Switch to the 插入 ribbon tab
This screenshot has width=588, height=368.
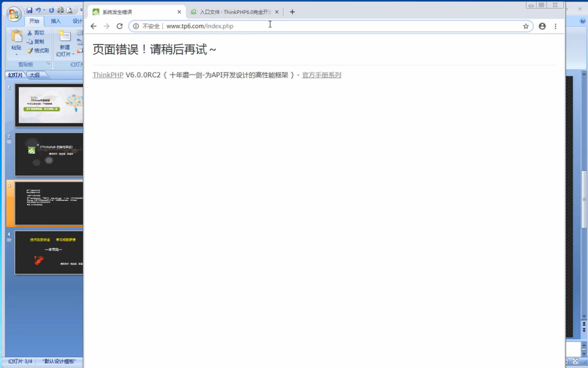(56, 21)
